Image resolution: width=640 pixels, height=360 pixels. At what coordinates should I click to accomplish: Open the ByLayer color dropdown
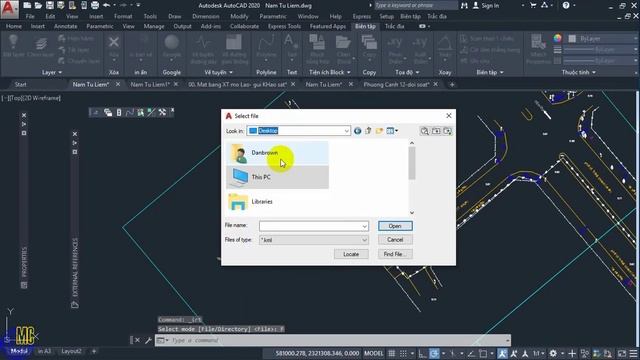tap(602, 38)
